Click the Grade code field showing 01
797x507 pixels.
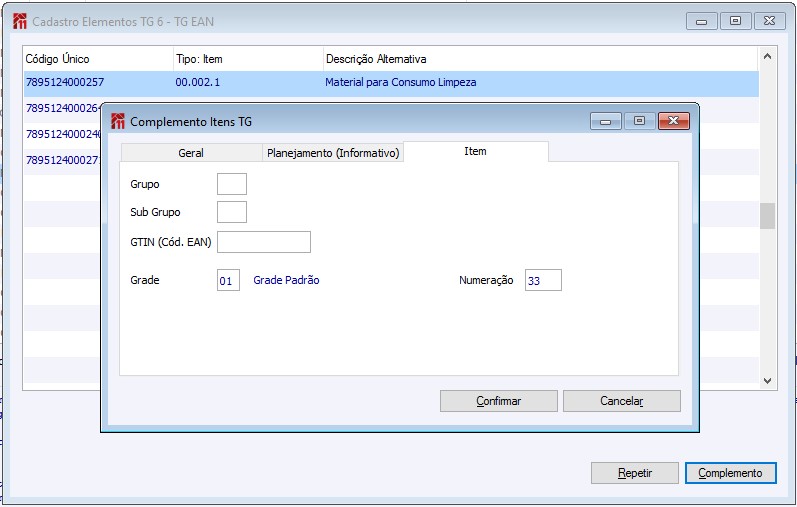(228, 280)
